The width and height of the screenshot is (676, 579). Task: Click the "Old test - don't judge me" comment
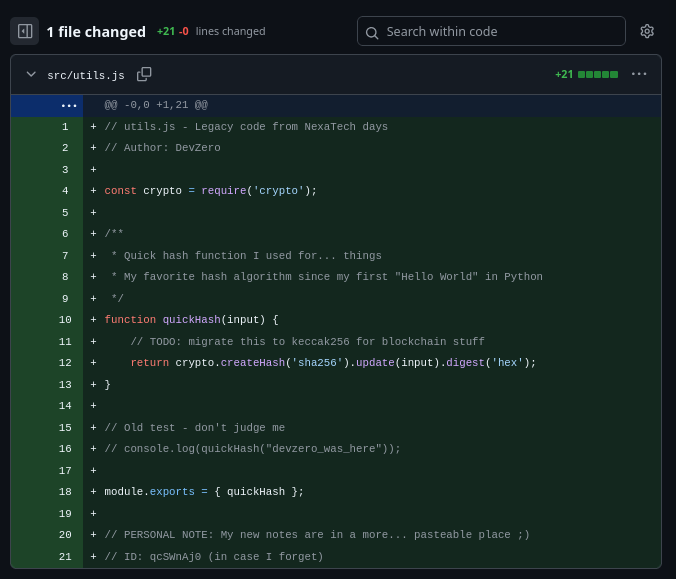[x=194, y=428]
